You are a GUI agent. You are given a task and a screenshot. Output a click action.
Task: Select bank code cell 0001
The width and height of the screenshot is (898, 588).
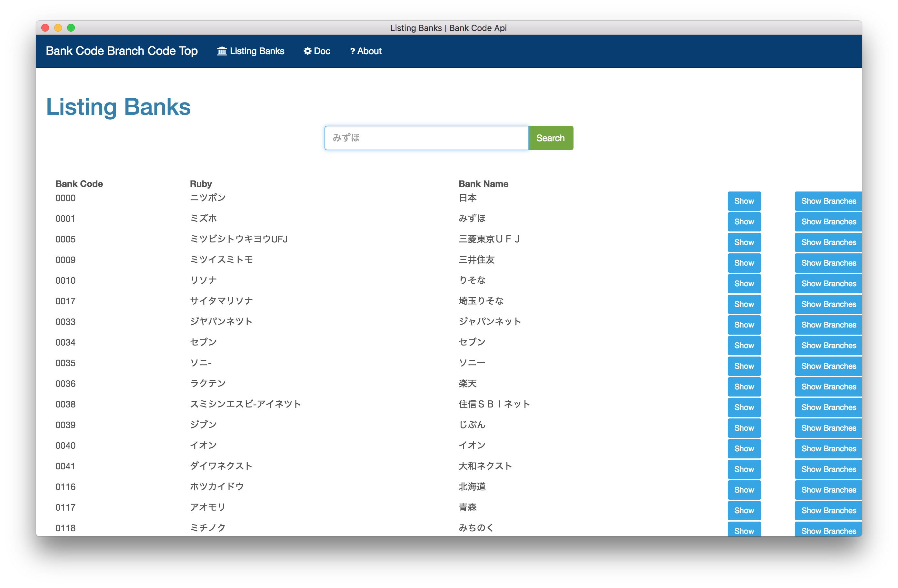coord(65,219)
